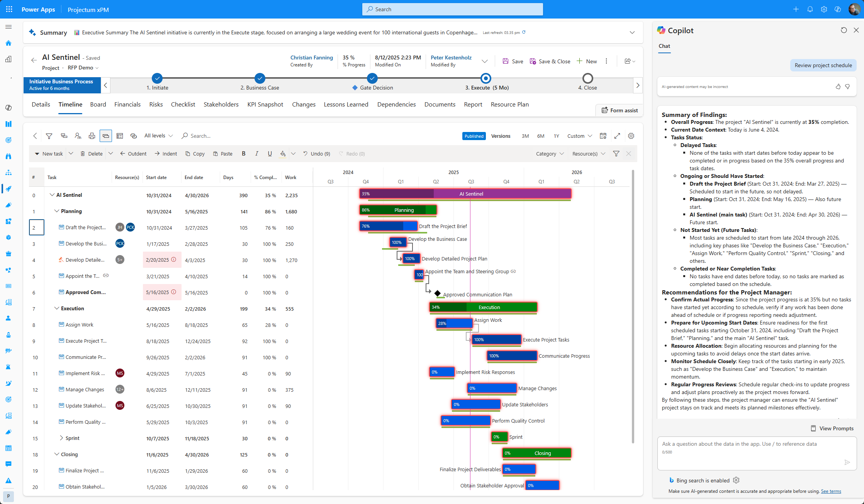The image size is (864, 504).
Task: Click the print icon in timeline toolbar
Action: 92,136
